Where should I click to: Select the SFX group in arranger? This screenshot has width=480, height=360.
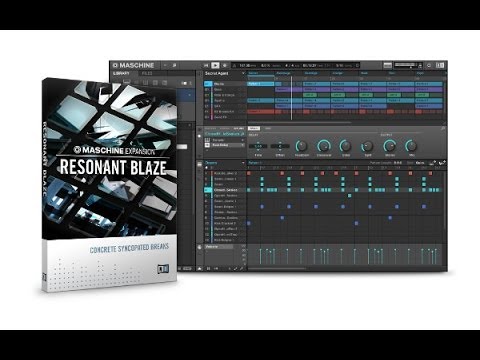[225, 106]
